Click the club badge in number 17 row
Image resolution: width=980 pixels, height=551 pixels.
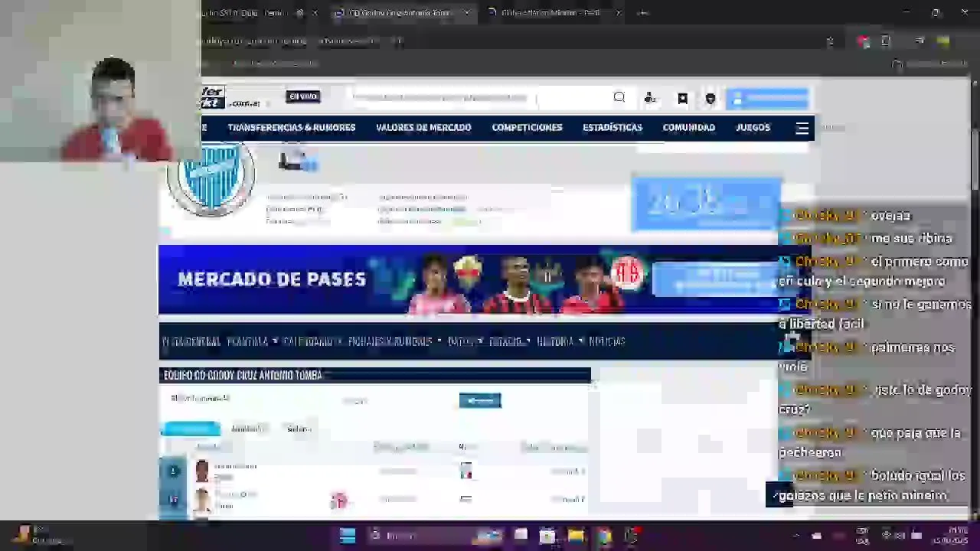point(338,500)
